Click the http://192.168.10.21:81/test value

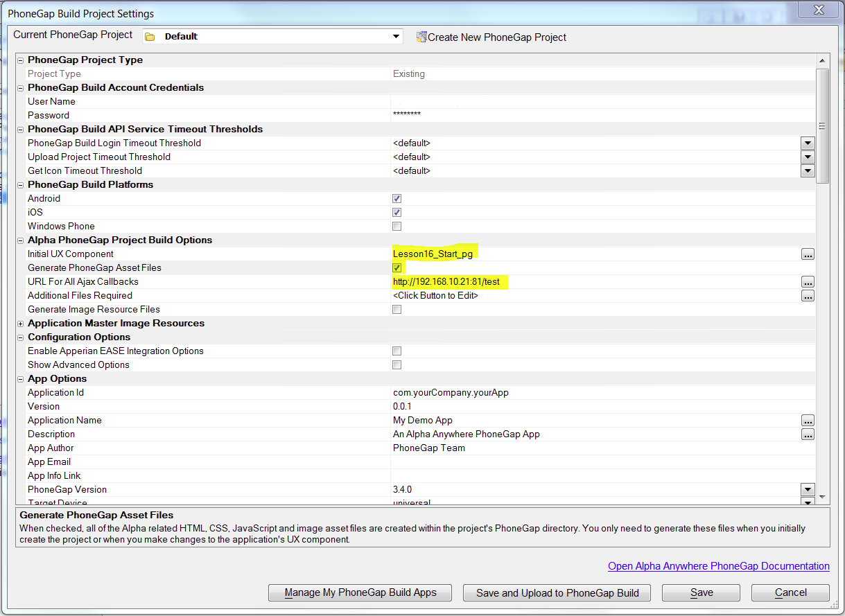point(446,281)
